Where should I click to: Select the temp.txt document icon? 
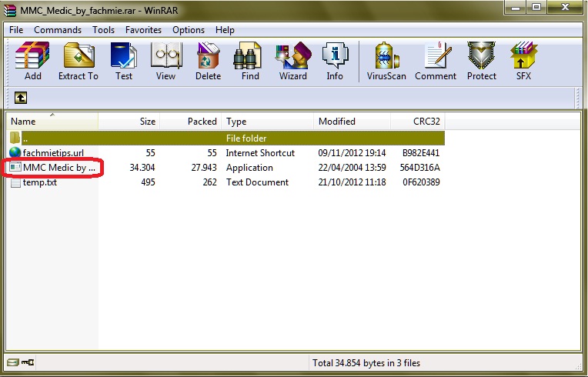pyautogui.click(x=15, y=182)
